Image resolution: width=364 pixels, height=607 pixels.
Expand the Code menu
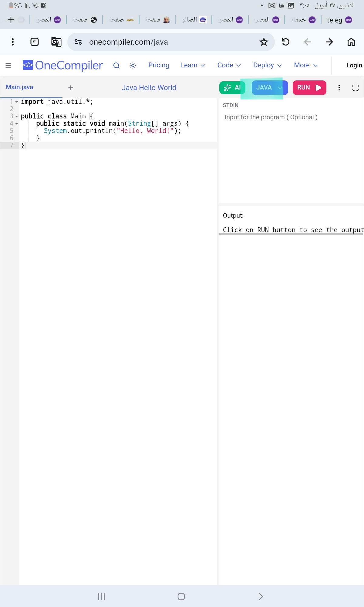coord(229,65)
